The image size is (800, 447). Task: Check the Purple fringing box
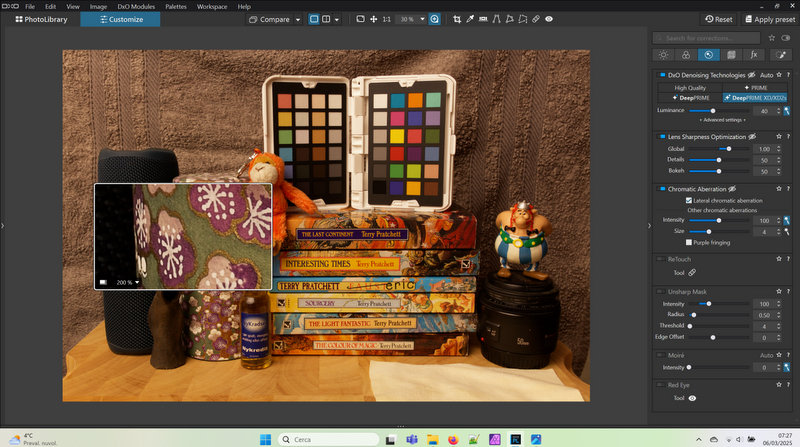(x=689, y=242)
